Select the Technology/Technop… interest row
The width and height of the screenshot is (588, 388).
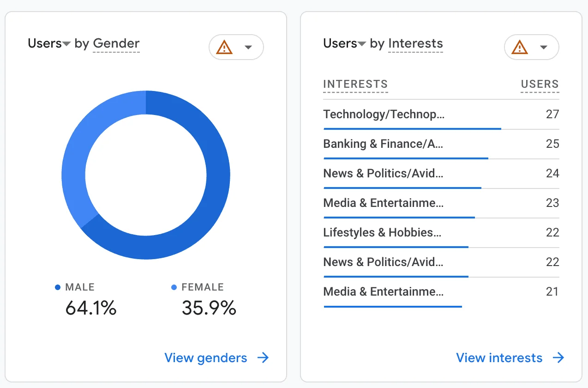tap(384, 115)
